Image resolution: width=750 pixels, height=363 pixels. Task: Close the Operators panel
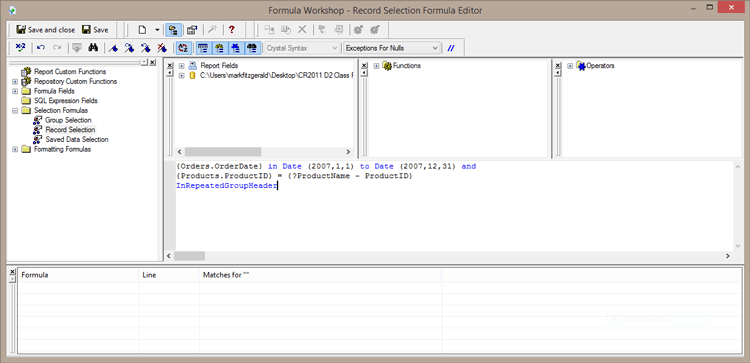pos(557,66)
